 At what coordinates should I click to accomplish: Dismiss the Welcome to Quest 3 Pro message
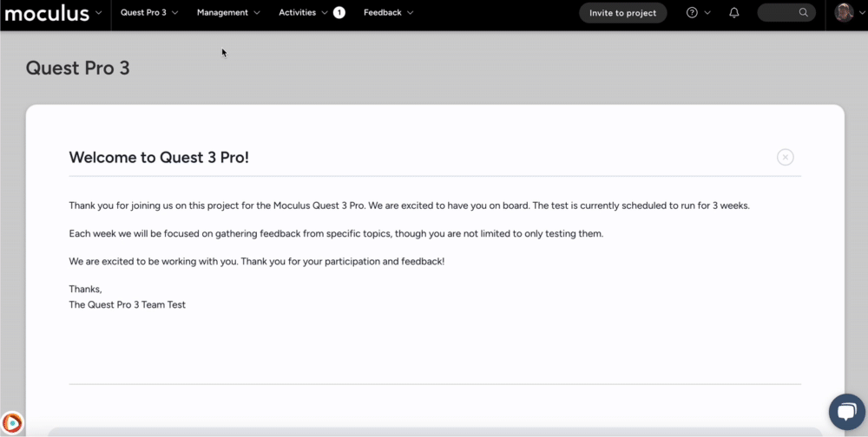[x=785, y=157]
